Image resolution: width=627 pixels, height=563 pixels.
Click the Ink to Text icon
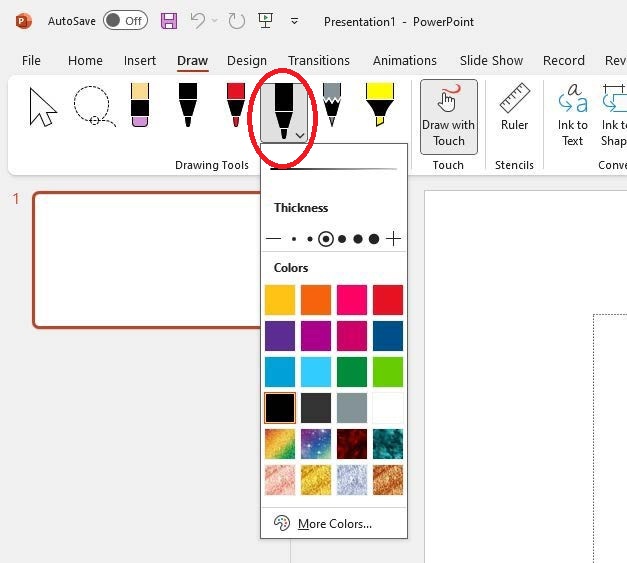tap(573, 98)
